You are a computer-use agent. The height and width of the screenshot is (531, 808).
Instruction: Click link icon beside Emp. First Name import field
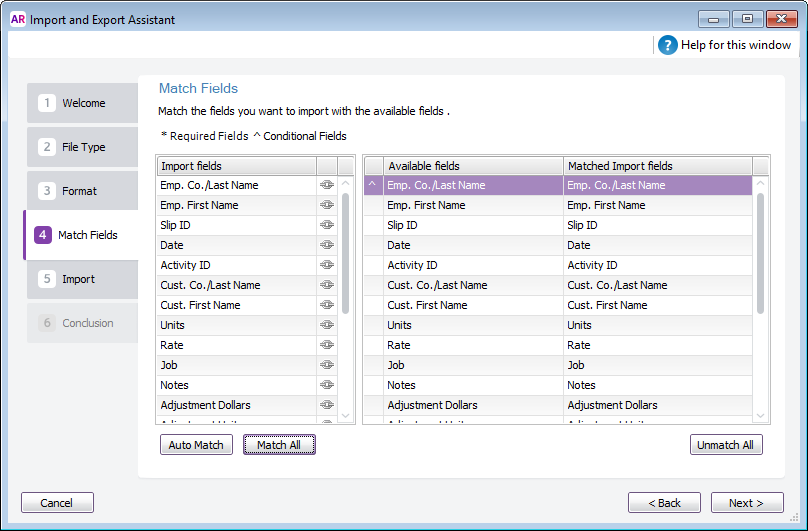(327, 205)
